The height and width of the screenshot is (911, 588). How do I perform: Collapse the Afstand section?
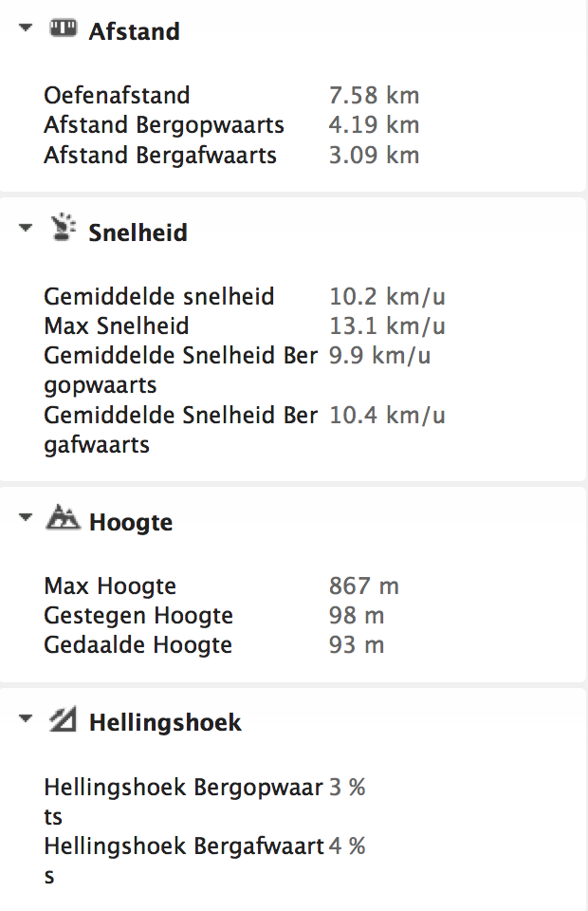click(25, 28)
